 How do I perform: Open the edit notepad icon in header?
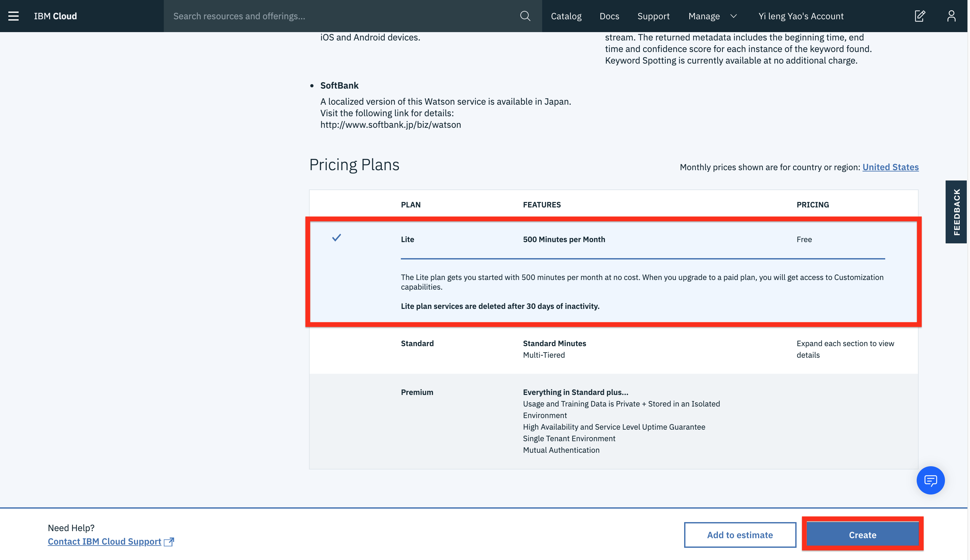pos(920,16)
